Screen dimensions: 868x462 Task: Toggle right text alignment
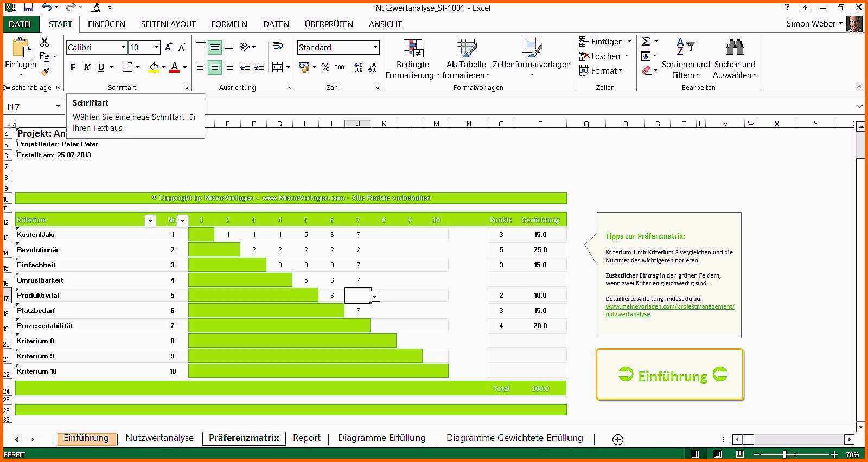coord(229,67)
